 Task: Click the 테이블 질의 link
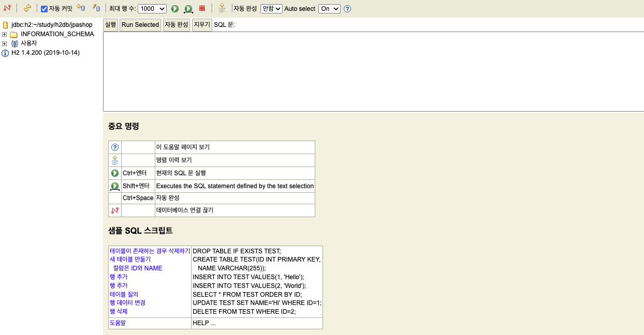(124, 294)
